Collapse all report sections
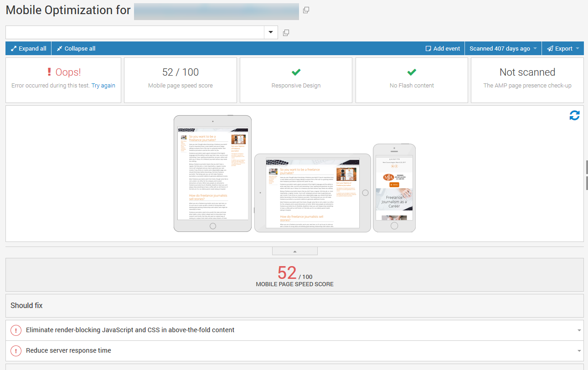 pos(76,49)
